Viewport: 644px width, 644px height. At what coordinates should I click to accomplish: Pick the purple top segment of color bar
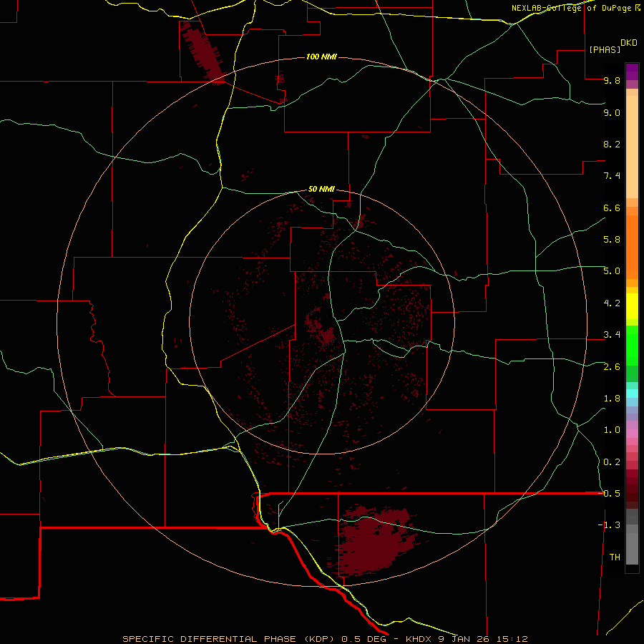(x=632, y=72)
